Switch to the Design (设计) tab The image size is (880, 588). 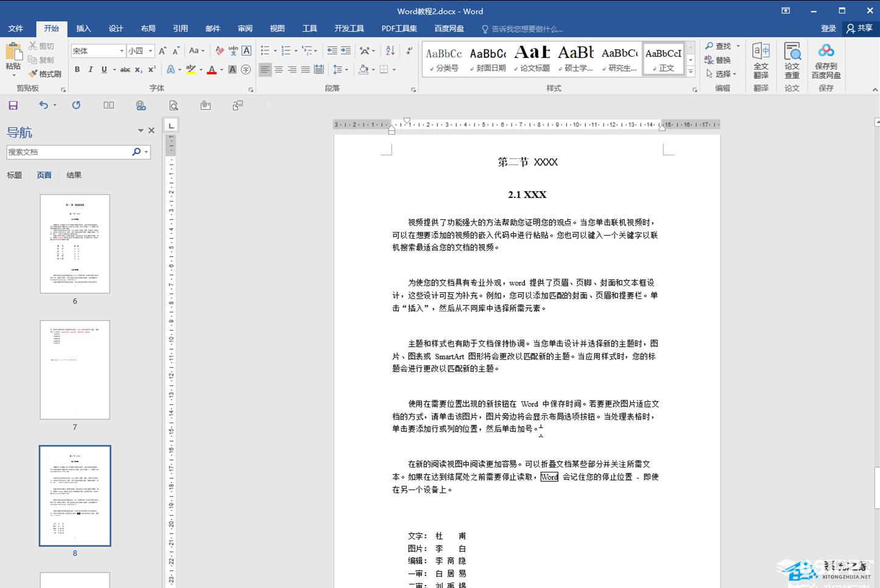coord(116,29)
